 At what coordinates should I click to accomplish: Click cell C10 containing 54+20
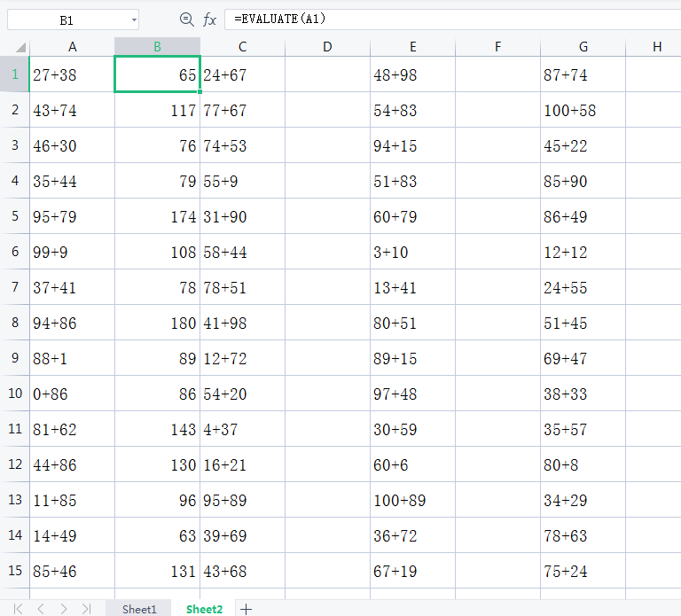(242, 394)
